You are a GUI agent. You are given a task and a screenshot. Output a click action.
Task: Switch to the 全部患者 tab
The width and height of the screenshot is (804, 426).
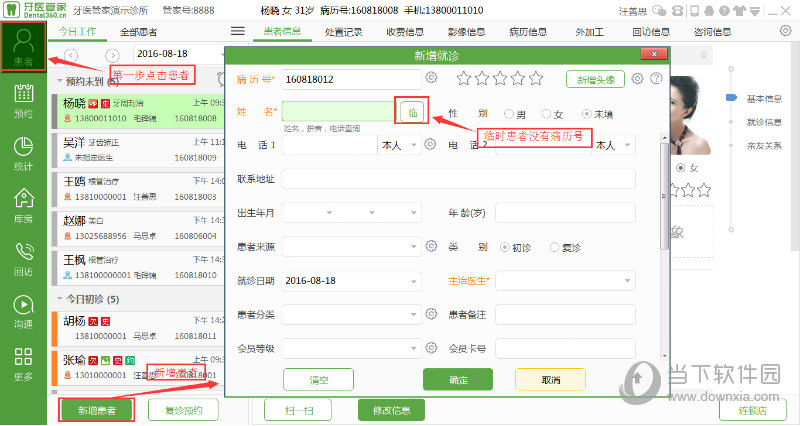138,32
